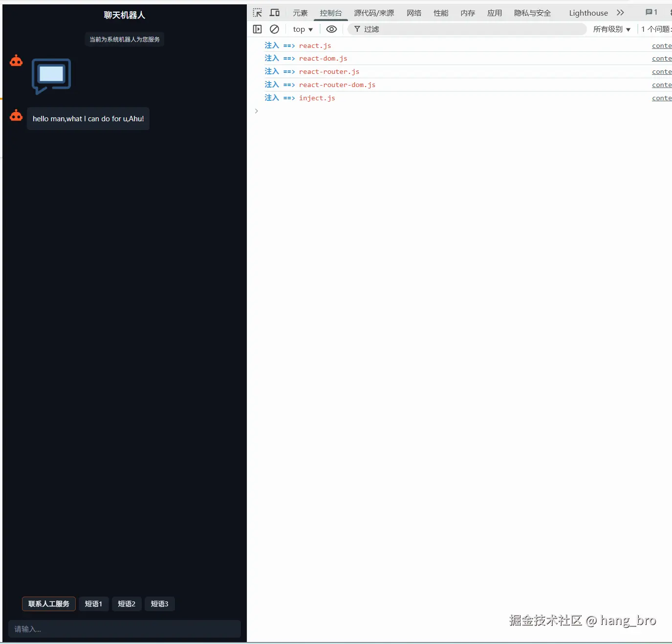Open the top context dropdown
The height and width of the screenshot is (644, 672).
303,29
